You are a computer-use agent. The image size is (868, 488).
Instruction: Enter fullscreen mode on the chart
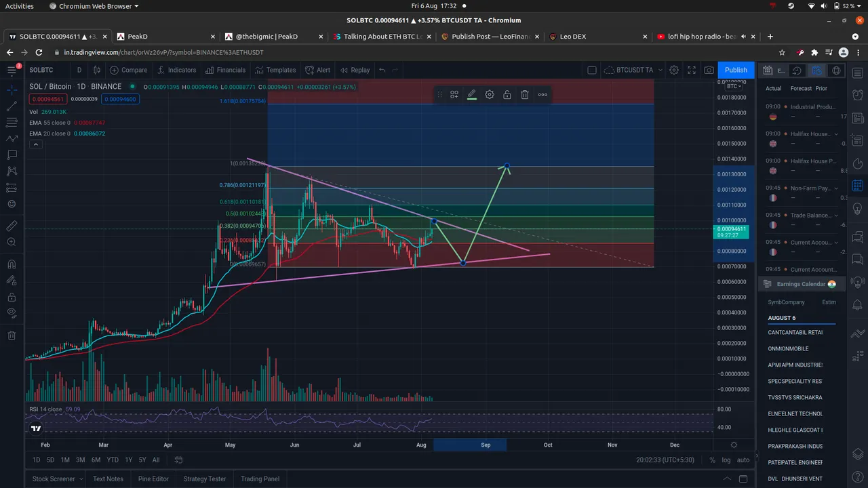692,70
